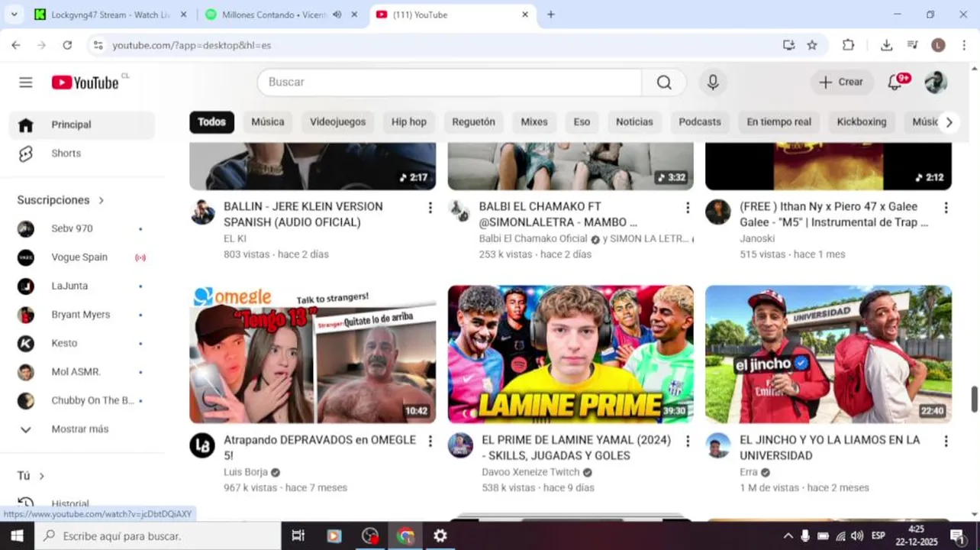Screen dimensions: 980x550
Task: Filter by Mixes chip
Action: (534, 122)
